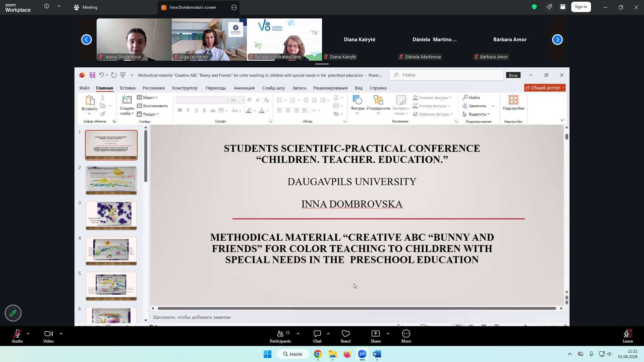Screen dimensions: 644x362
Task: Open the Файл menu
Action: (x=84, y=88)
